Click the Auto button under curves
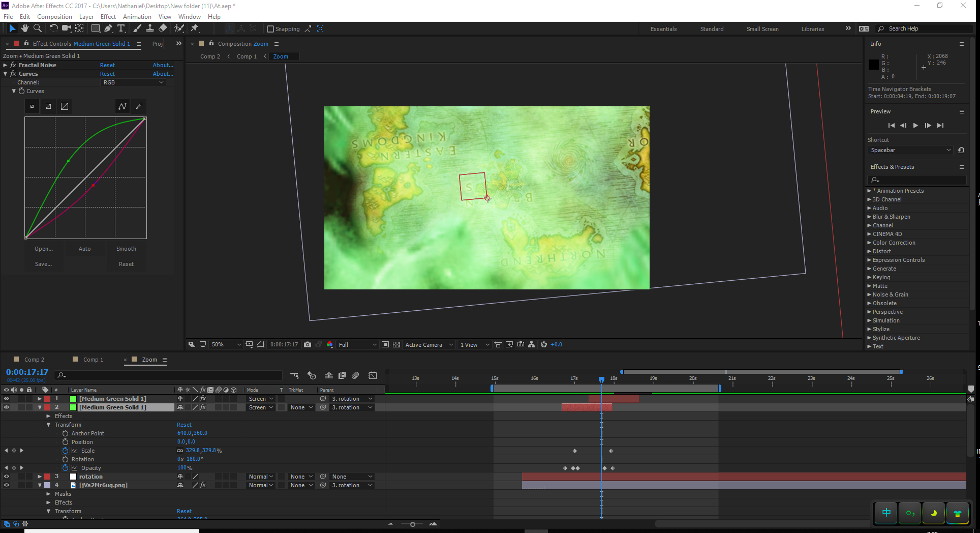Viewport: 980px width, 533px height. pyautogui.click(x=84, y=249)
